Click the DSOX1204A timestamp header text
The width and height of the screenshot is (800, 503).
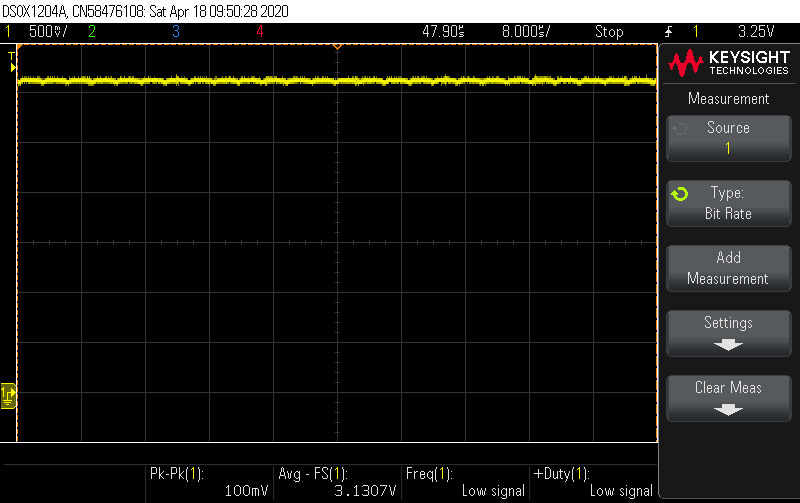click(145, 11)
